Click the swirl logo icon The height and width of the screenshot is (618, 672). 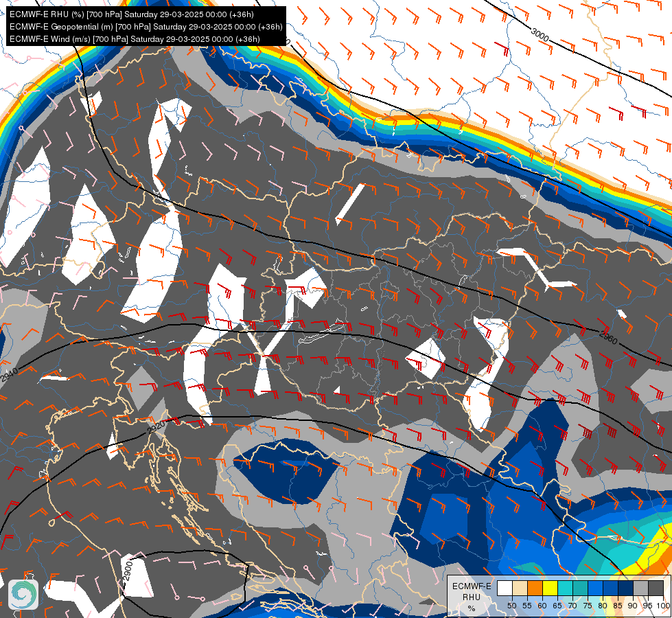[23, 595]
